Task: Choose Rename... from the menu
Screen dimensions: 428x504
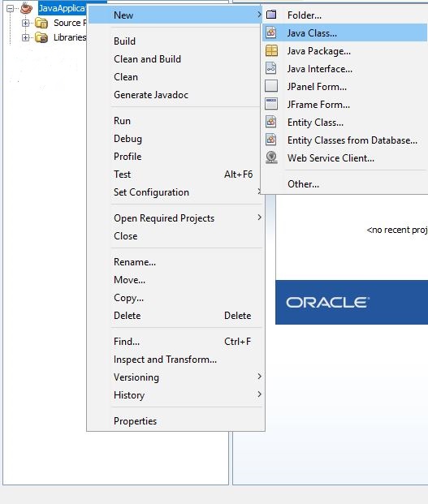Action: click(x=175, y=262)
